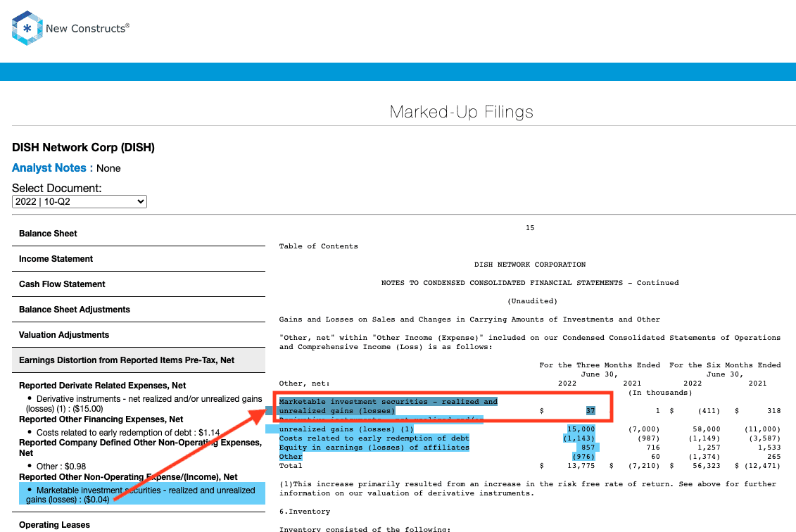Select Costs related to early redemption of debt item

(x=128, y=433)
